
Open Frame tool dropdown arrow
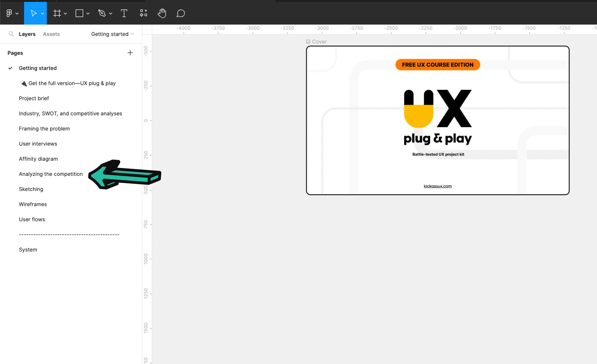(65, 13)
